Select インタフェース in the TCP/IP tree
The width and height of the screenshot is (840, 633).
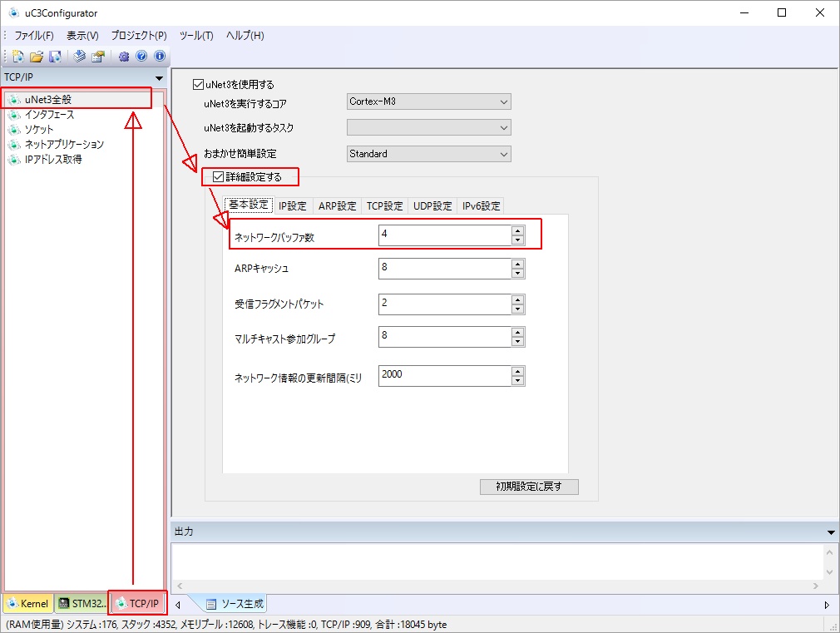(x=49, y=115)
